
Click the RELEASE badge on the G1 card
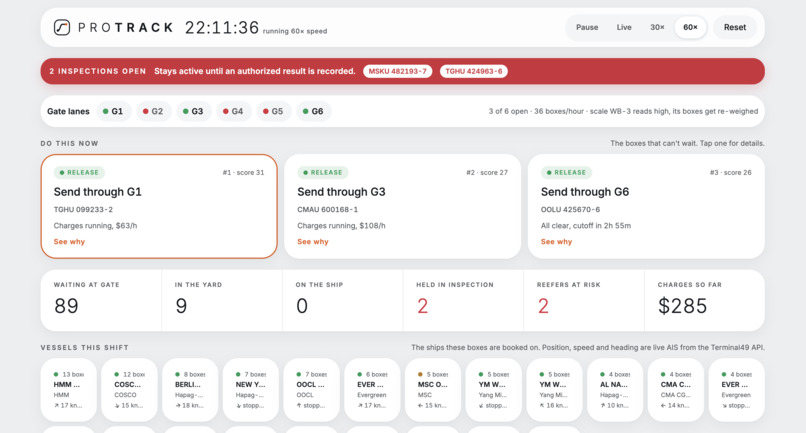pos(79,172)
